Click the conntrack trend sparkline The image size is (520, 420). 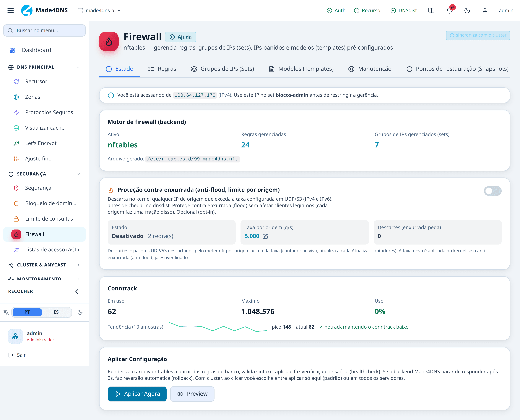tap(218, 327)
